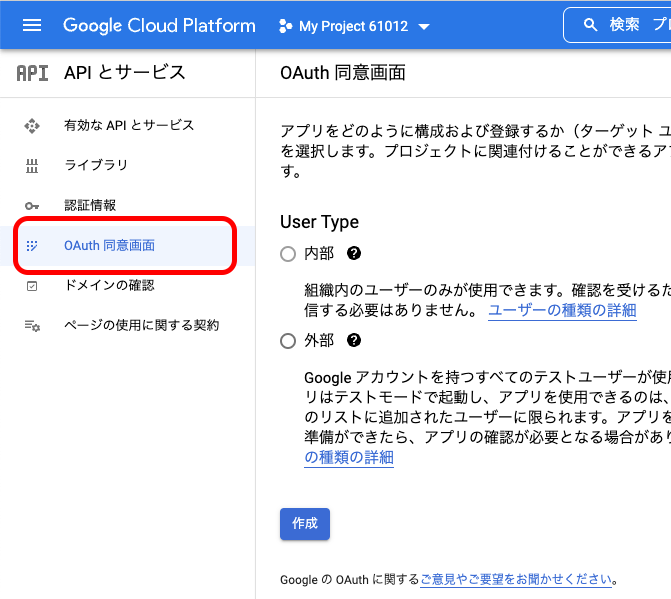This screenshot has height=599, width=671.
Task: Open the ユーザーの種類の詳細 link
Action: tap(561, 311)
